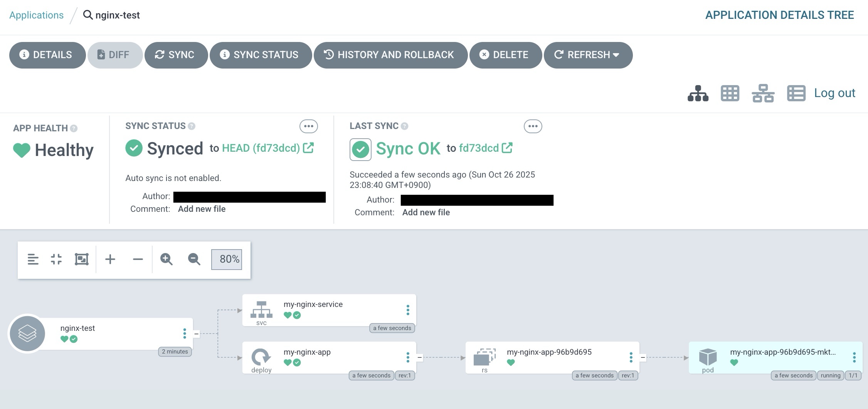This screenshot has height=409, width=868.
Task: Click the SYNC button
Action: [176, 55]
